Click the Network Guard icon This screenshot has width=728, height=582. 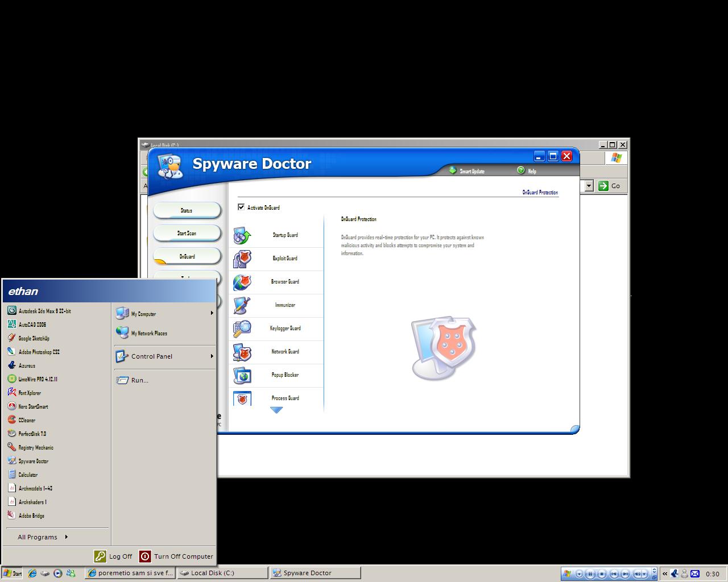tap(242, 352)
